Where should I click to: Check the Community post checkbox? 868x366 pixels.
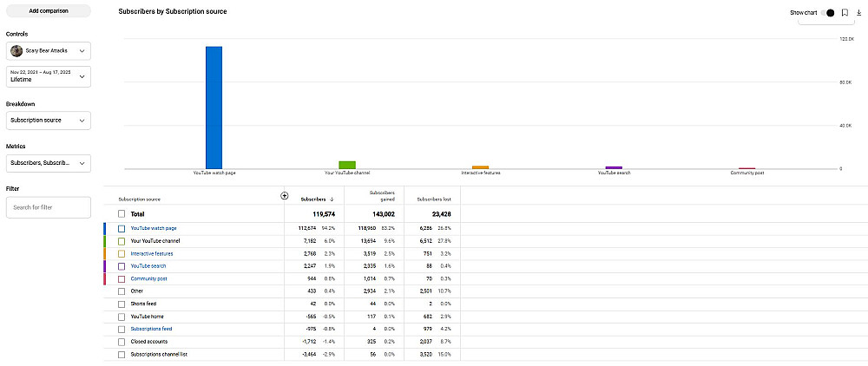coord(122,278)
